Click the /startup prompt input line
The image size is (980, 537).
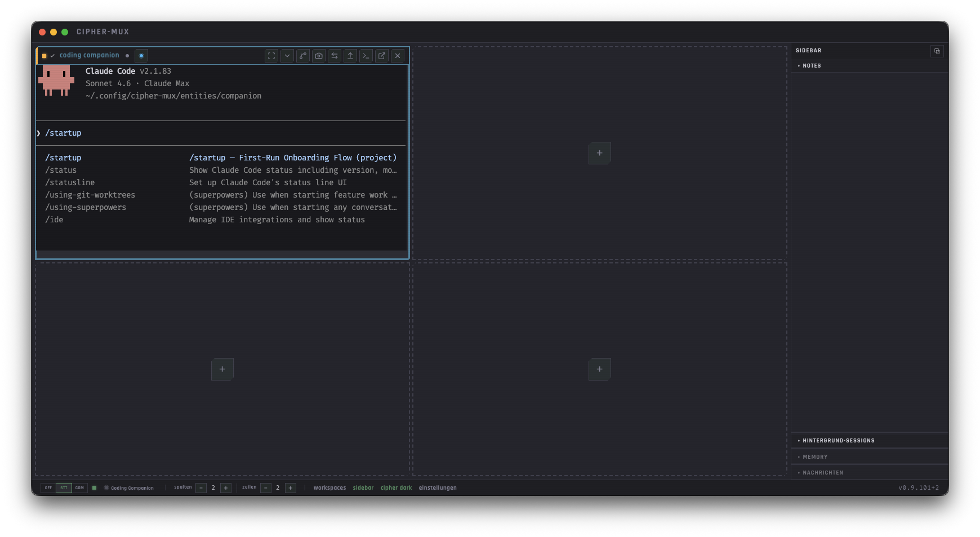221,133
